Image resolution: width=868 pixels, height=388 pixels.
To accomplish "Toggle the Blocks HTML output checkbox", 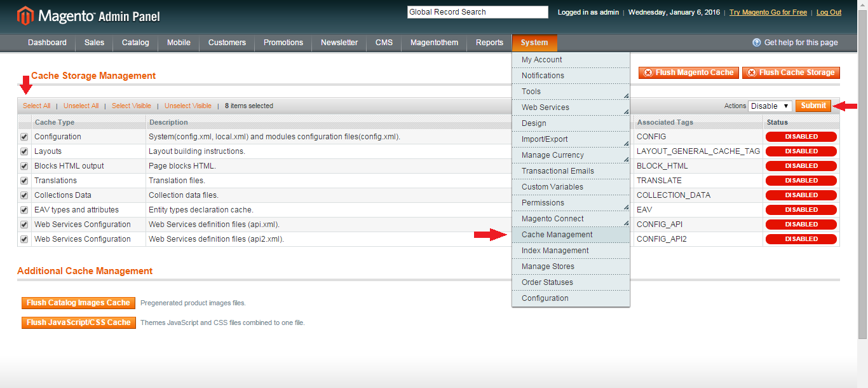I will (x=24, y=166).
